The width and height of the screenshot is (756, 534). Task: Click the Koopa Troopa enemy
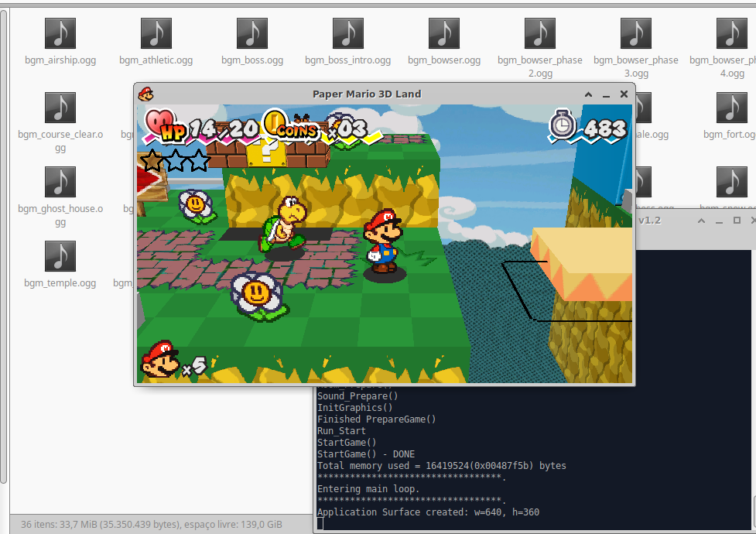pos(284,224)
